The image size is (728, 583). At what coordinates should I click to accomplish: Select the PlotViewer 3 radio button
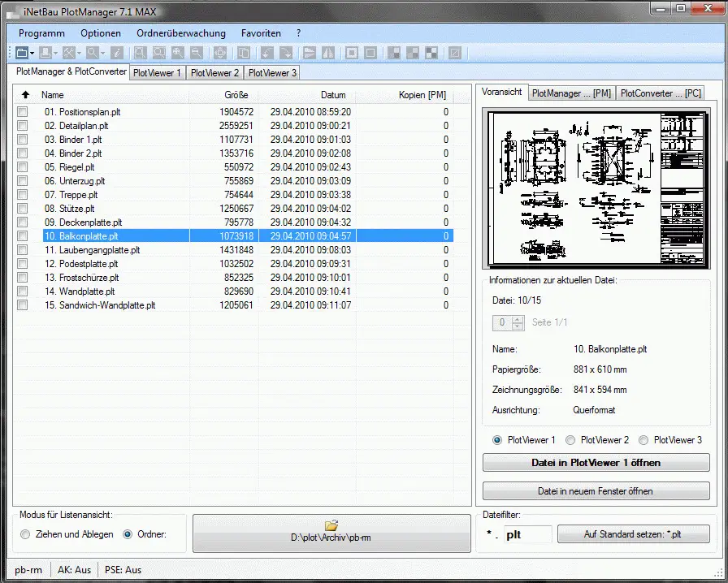click(643, 440)
